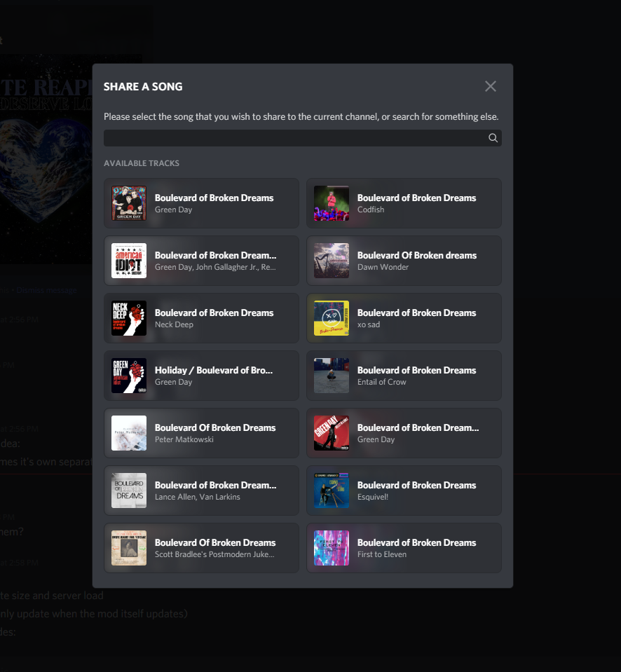Viewport: 621px width, 672px height.
Task: Click the Lance Allen Boulevard of Broken Dreams cover
Action: click(129, 491)
